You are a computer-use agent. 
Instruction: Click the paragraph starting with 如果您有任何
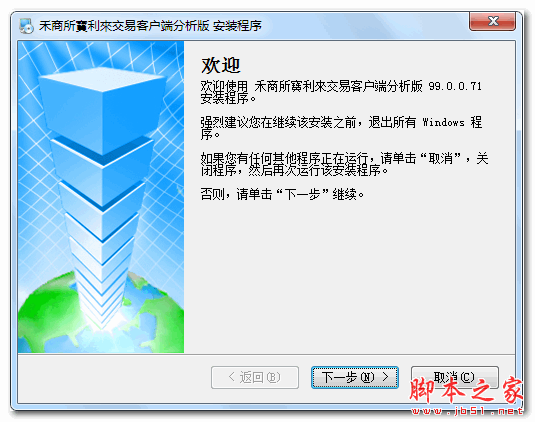[x=344, y=164]
